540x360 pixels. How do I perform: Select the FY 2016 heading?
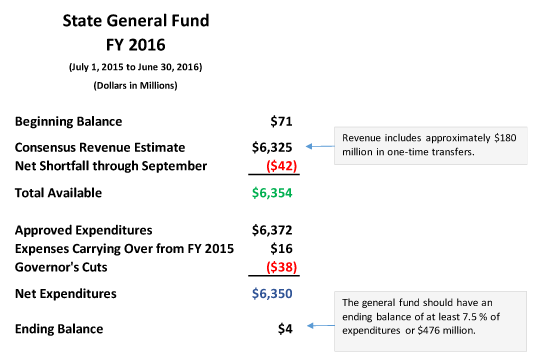click(x=136, y=45)
